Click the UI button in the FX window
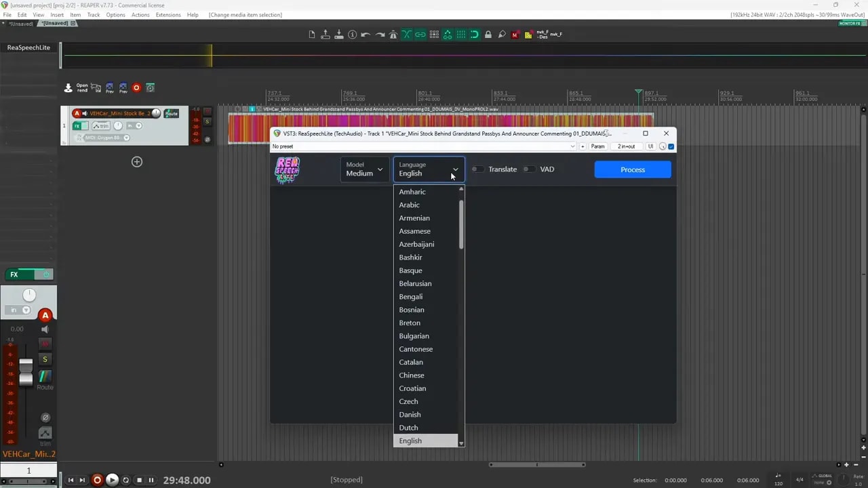Image resolution: width=868 pixels, height=488 pixels. (x=650, y=146)
